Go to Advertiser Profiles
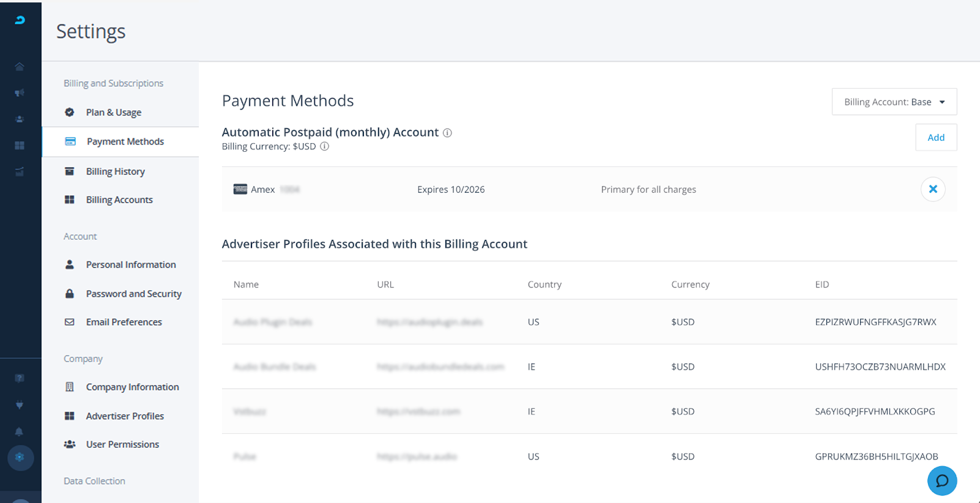Image resolution: width=980 pixels, height=503 pixels. pyautogui.click(x=125, y=416)
